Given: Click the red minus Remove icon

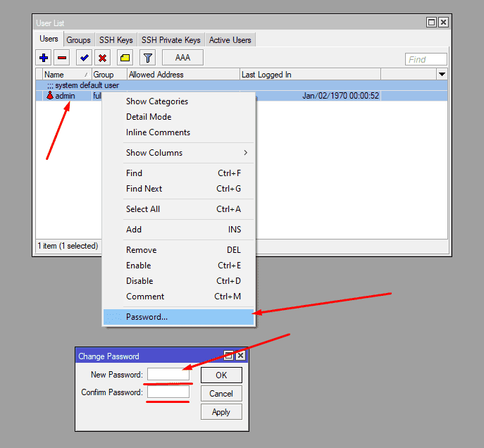Looking at the screenshot, I should (x=62, y=58).
